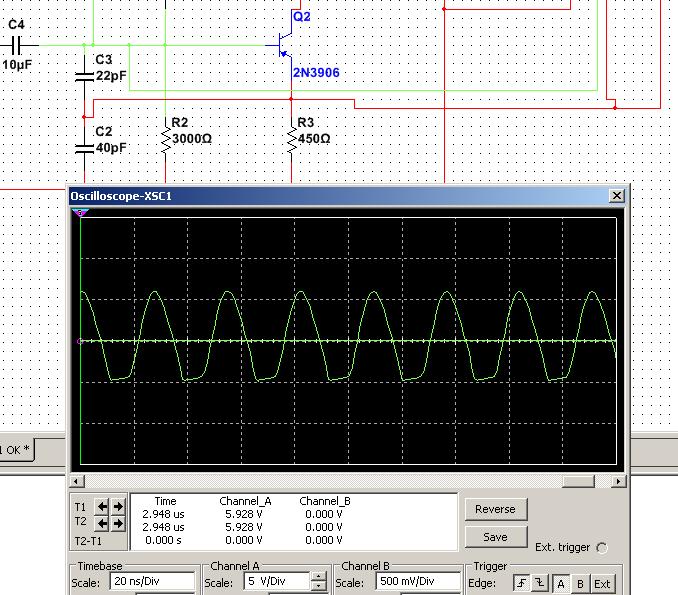678x595 pixels.
Task: Select capacitor C2 40pF
Action: tap(85, 149)
